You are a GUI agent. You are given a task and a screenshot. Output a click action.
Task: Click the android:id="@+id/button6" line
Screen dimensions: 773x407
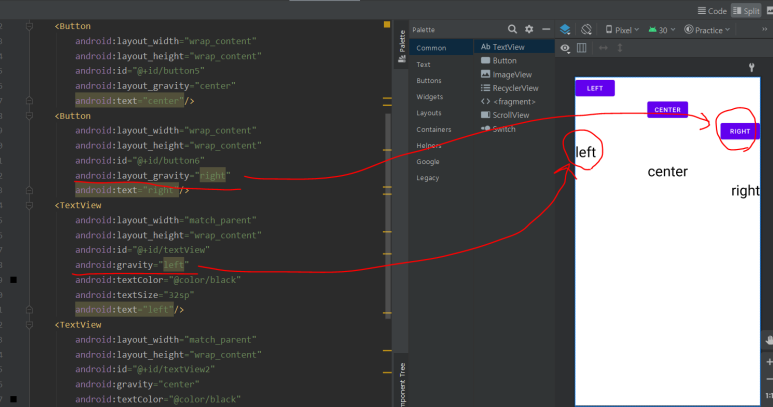[x=140, y=160]
